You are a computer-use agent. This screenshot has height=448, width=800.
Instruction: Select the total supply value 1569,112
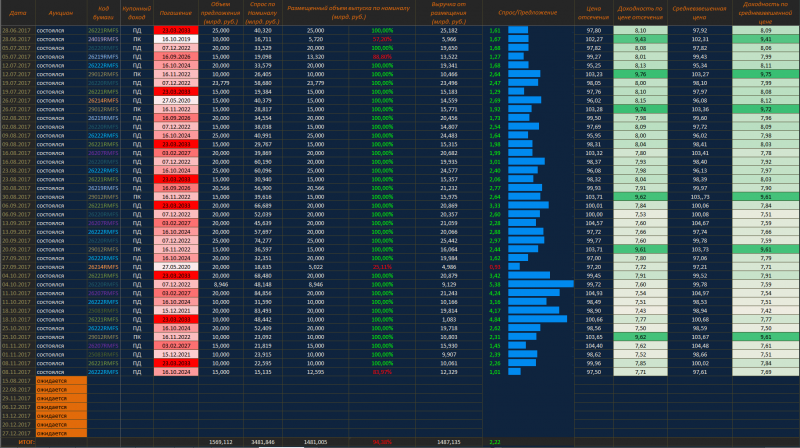(221, 441)
